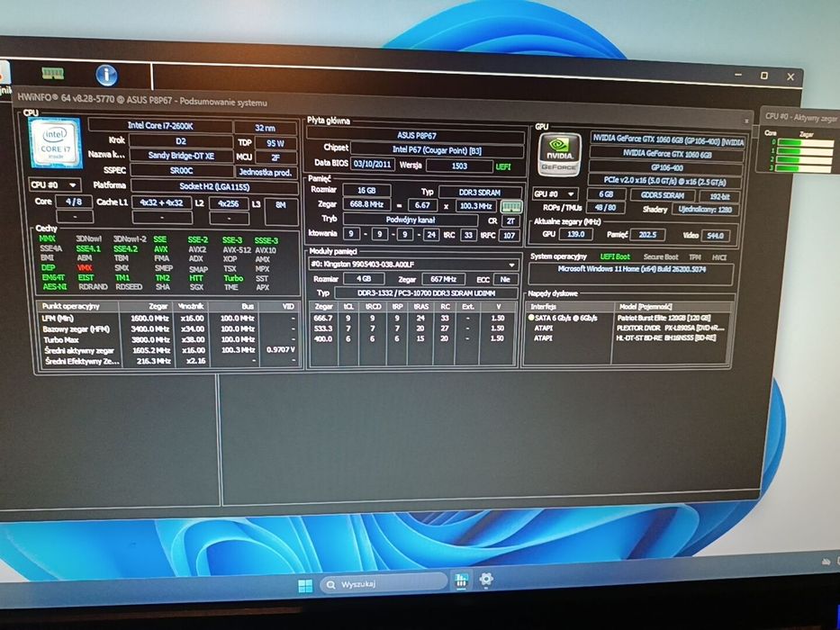840x630 pixels.
Task: Maximize the main HWiNFO window
Action: 764,76
